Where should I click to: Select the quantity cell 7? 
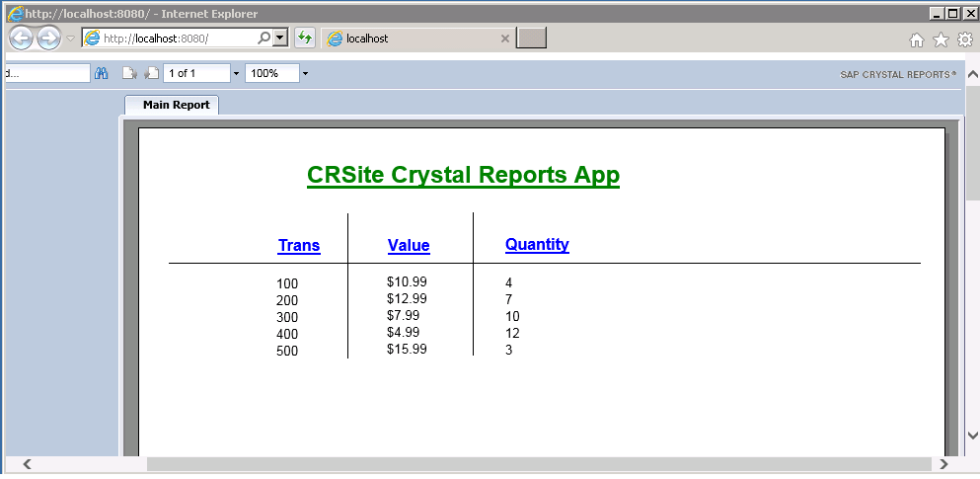pos(508,299)
